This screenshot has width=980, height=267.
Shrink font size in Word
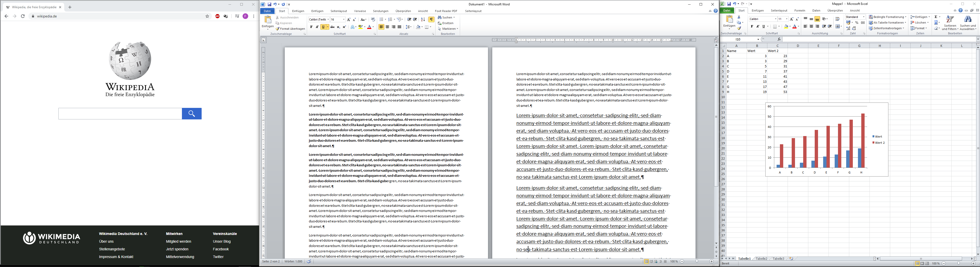pyautogui.click(x=355, y=19)
